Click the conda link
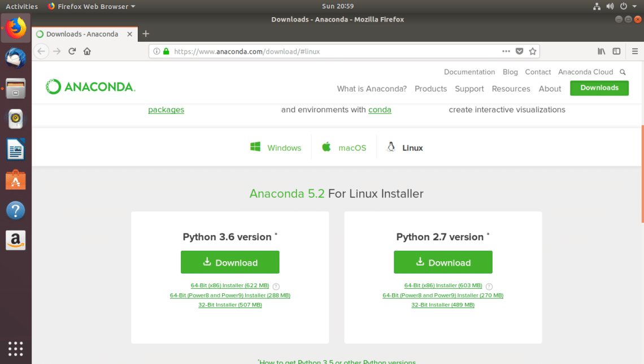The image size is (644, 364). (380, 110)
